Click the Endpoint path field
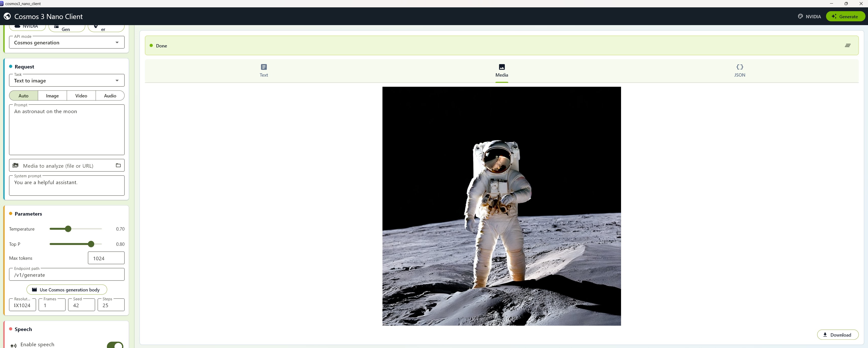The image size is (868, 348). pyautogui.click(x=67, y=274)
